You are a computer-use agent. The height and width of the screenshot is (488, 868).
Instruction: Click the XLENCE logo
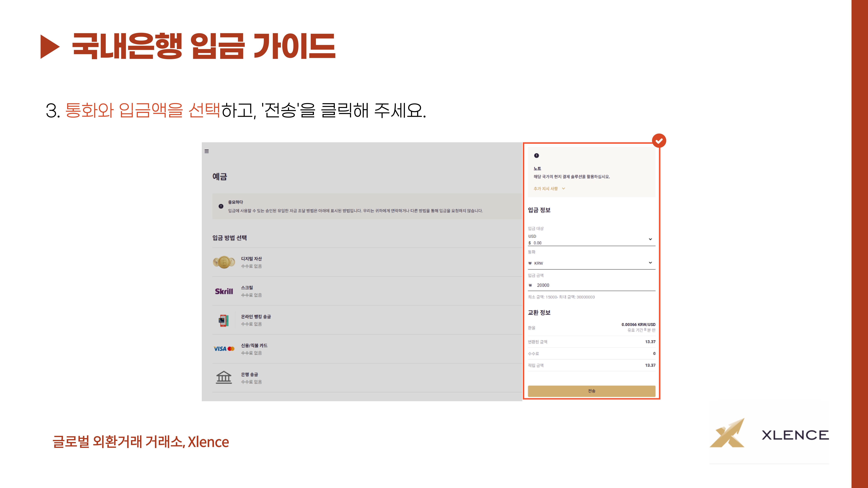click(x=769, y=433)
